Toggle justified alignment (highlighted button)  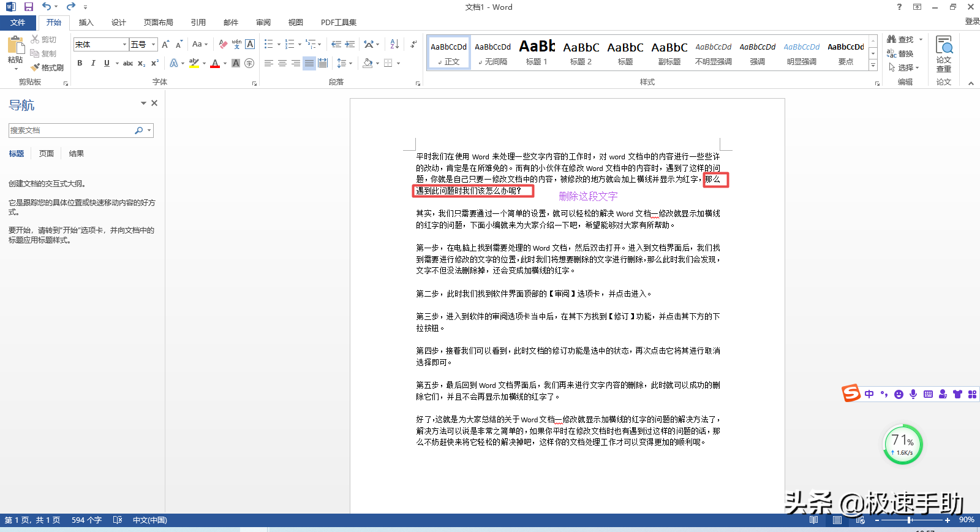pos(309,63)
